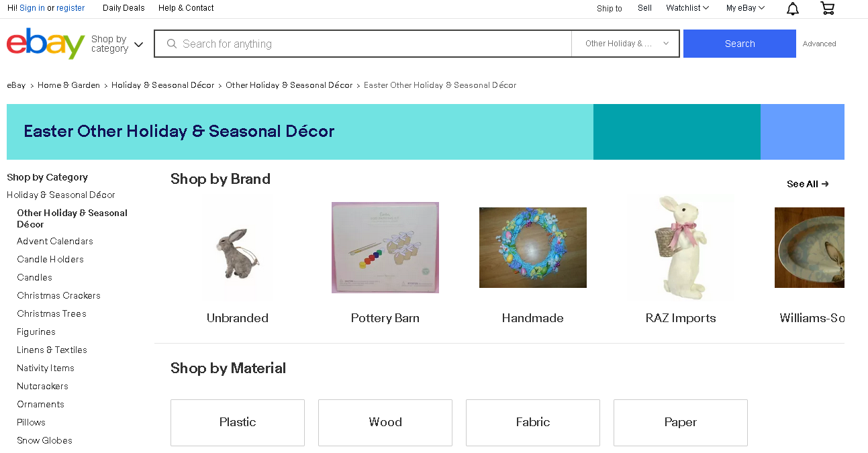Click the magnifier icon in search box
868x453 pixels.
(x=171, y=44)
